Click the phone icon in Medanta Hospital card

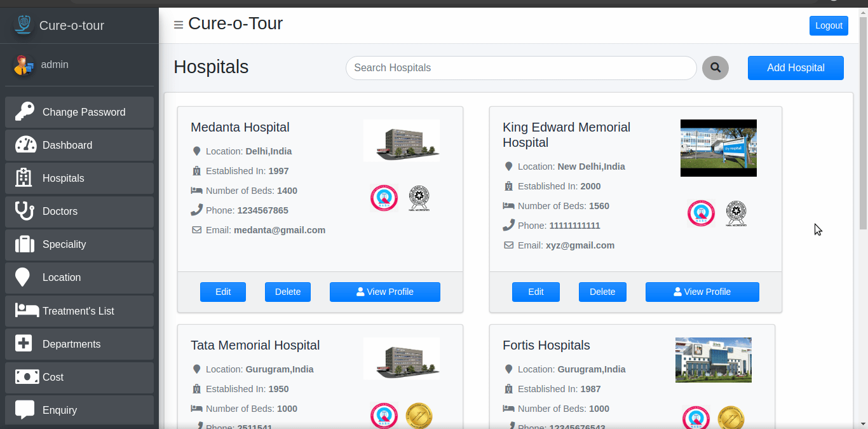[197, 210]
